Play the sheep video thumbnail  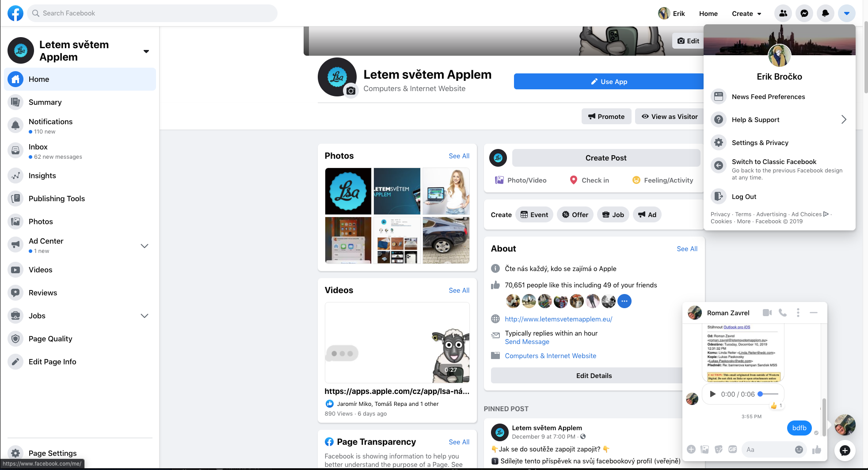tap(397, 343)
